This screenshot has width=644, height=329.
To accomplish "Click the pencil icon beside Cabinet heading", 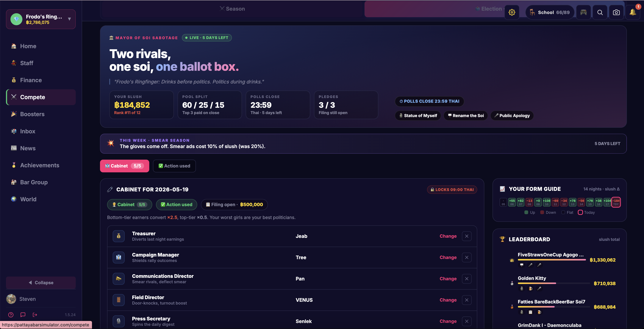I will point(110,190).
